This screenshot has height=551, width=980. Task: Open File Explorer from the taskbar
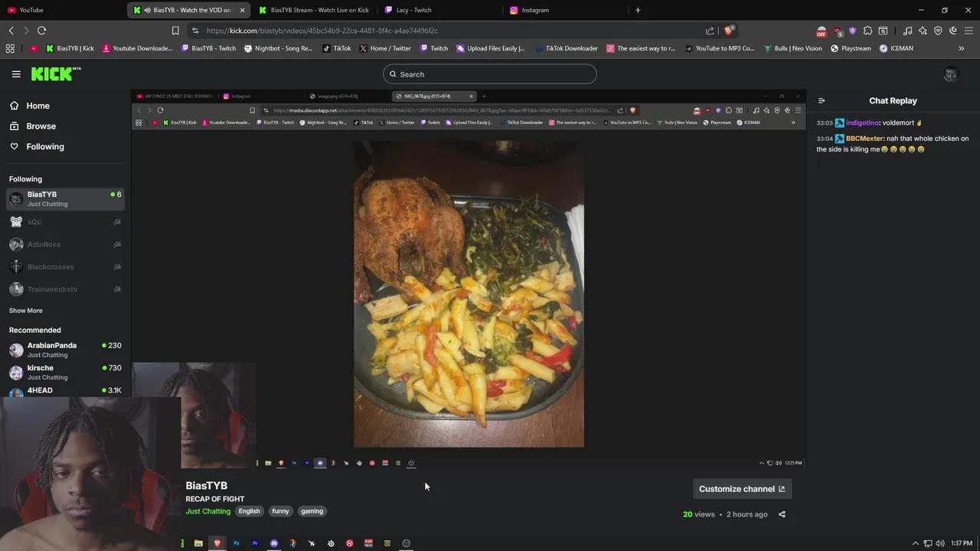click(x=198, y=543)
